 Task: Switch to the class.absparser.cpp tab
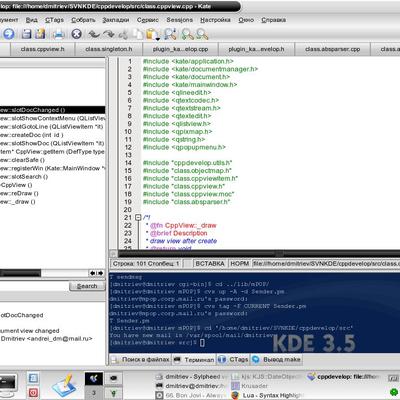coord(332,49)
